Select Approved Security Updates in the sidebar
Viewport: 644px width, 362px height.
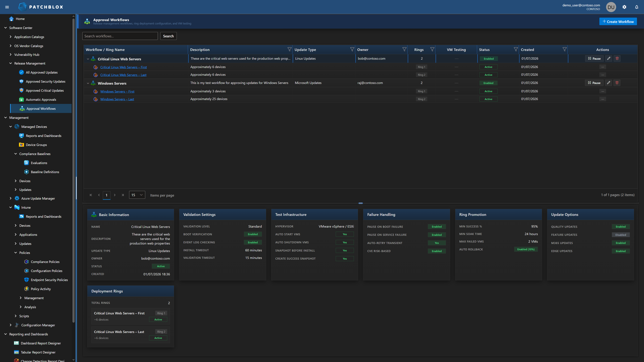pos(45,81)
